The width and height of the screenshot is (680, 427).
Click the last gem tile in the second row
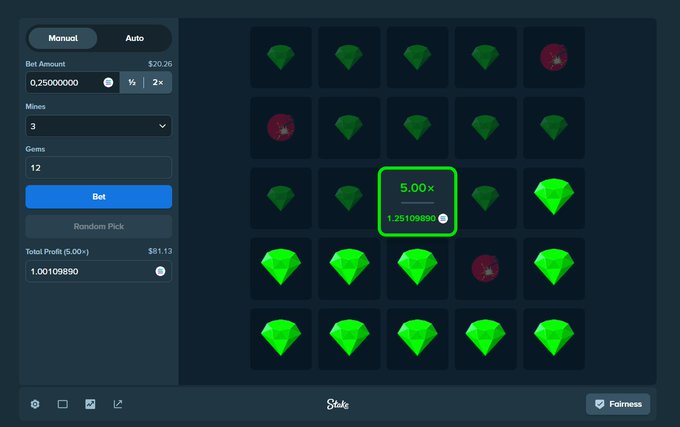554,127
